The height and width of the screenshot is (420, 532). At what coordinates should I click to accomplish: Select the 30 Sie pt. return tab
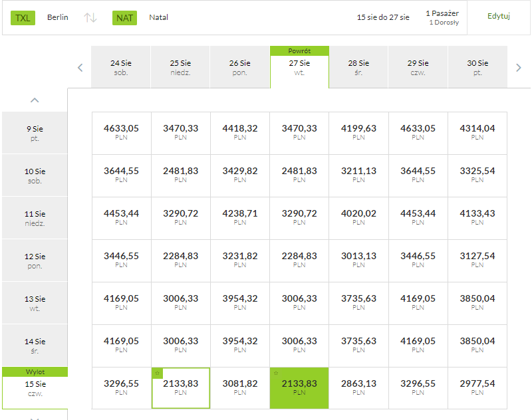pyautogui.click(x=477, y=67)
